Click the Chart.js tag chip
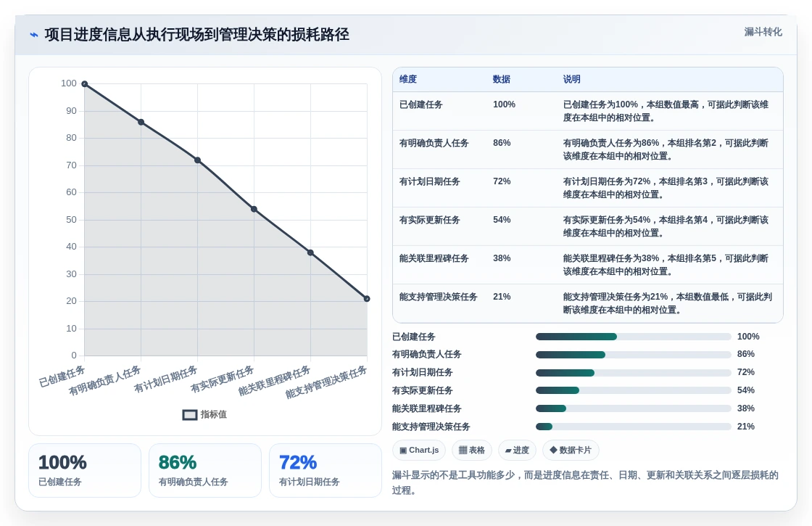Screen dimensions: 812x526 419,450
